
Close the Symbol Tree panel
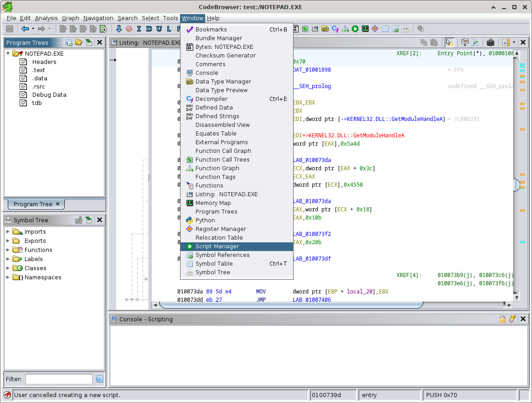coord(99,220)
